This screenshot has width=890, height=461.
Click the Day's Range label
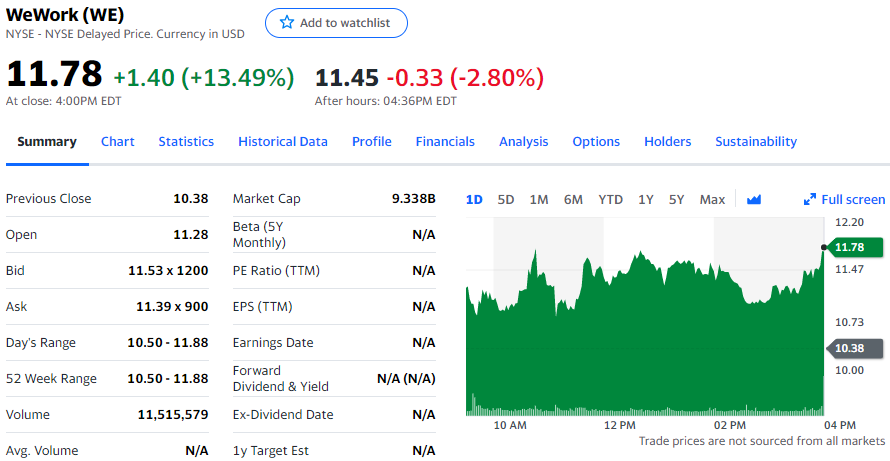(40, 343)
